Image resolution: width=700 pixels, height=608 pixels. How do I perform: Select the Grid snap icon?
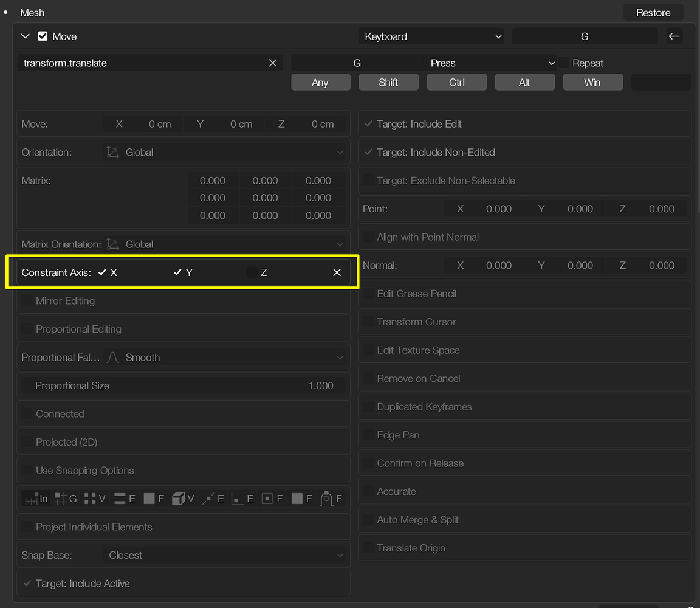pos(60,499)
